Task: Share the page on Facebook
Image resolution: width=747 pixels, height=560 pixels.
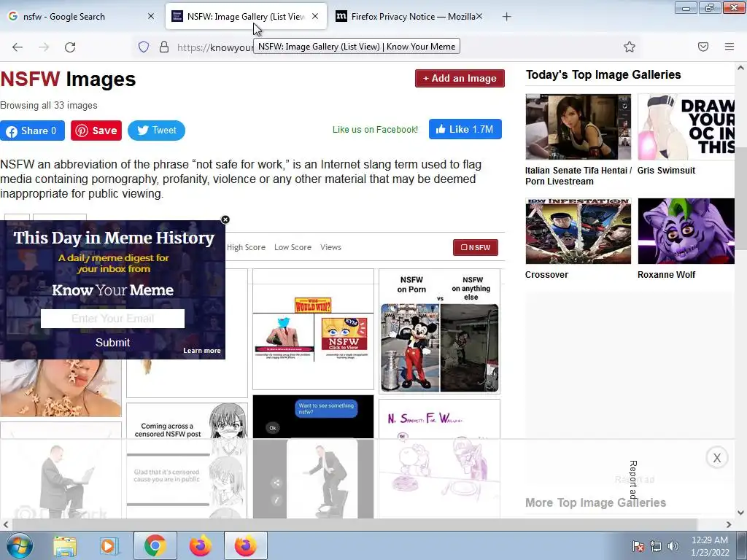Action: (32, 131)
